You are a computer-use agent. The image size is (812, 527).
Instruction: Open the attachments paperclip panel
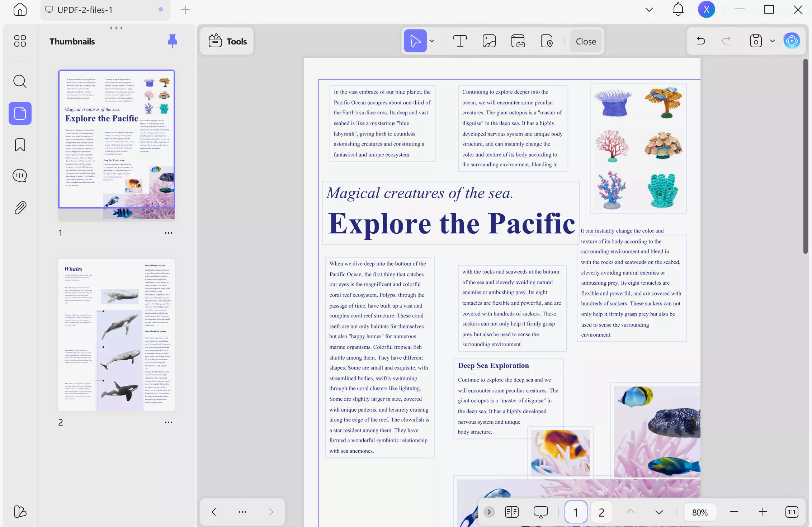coord(20,207)
